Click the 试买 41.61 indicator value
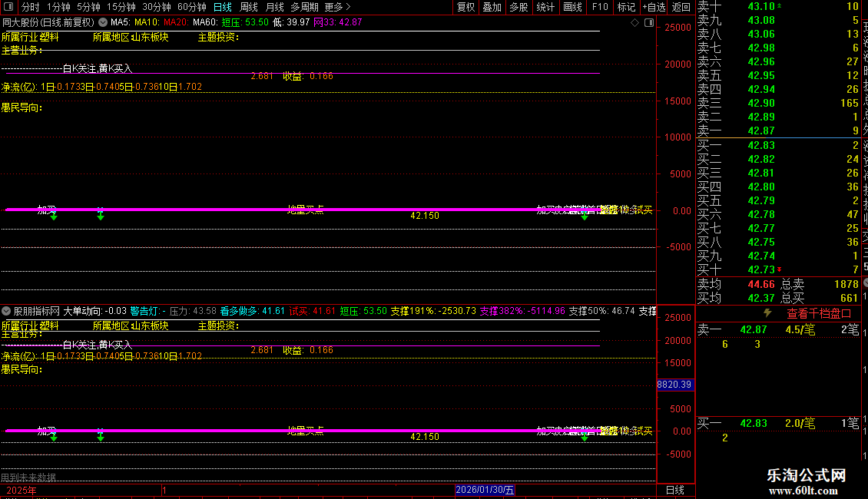Viewport: 868px width, 499px height. tap(312, 311)
